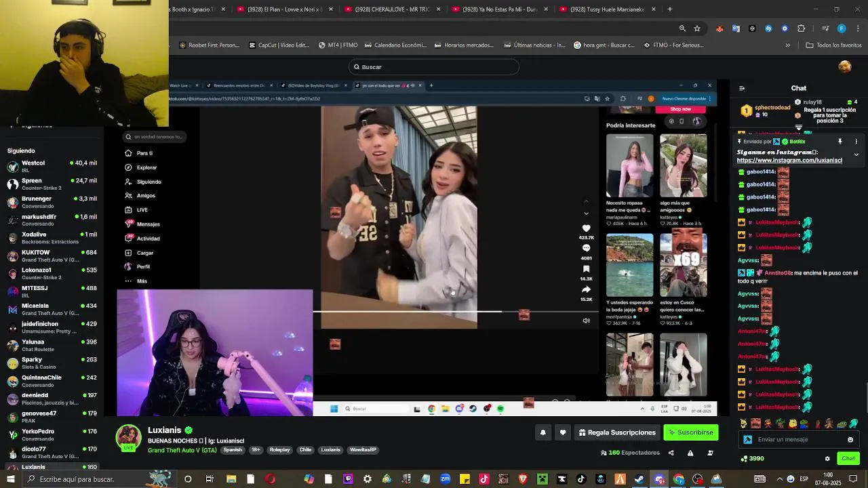Screen dimensions: 868x488
Task: Open pinned message options three dots
Action: (x=856, y=142)
